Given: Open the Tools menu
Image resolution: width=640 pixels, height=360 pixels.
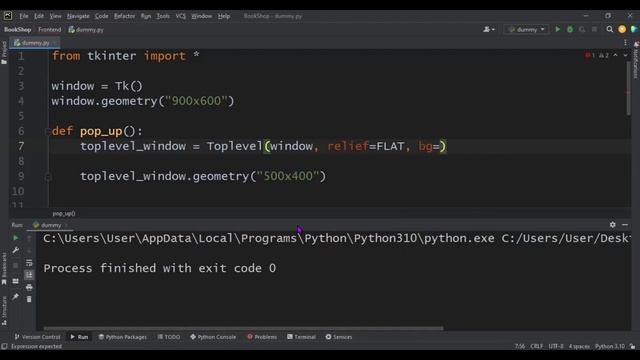Looking at the screenshot, I should click(x=163, y=16).
